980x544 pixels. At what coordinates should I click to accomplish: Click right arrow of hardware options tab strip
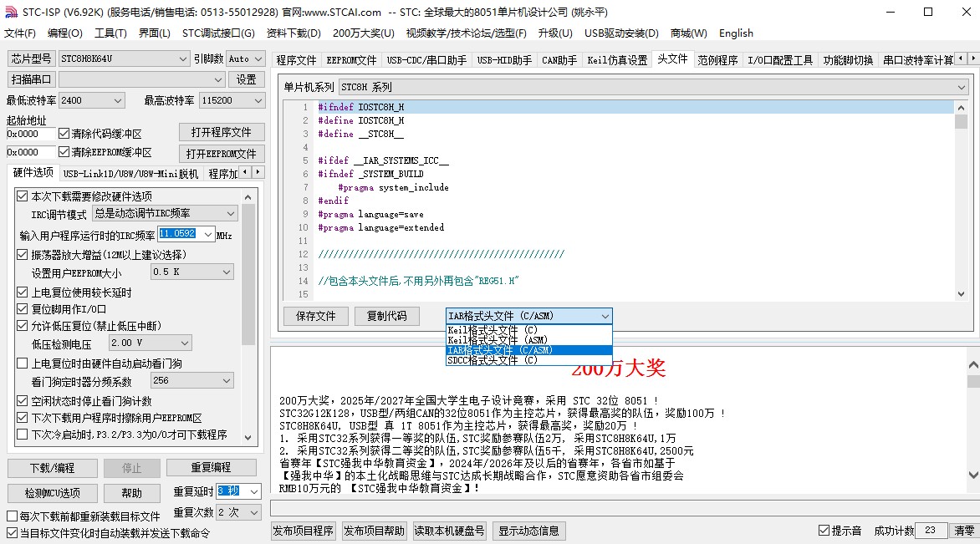(258, 173)
